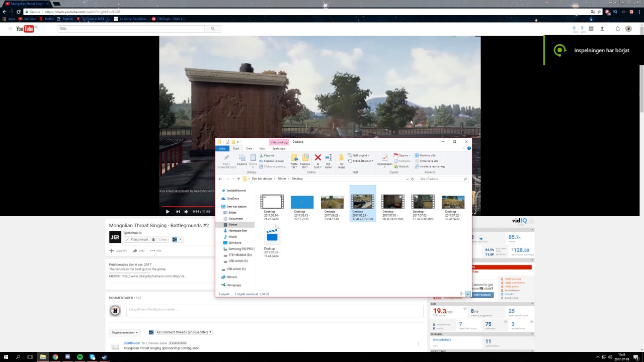Open the Spela upp ribbon tab
644x362 pixels.
click(279, 149)
